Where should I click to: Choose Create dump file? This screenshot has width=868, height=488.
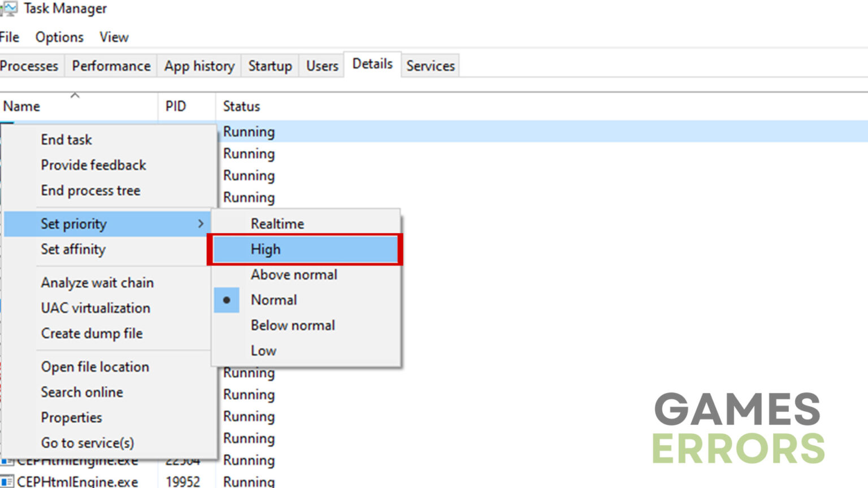[92, 333]
